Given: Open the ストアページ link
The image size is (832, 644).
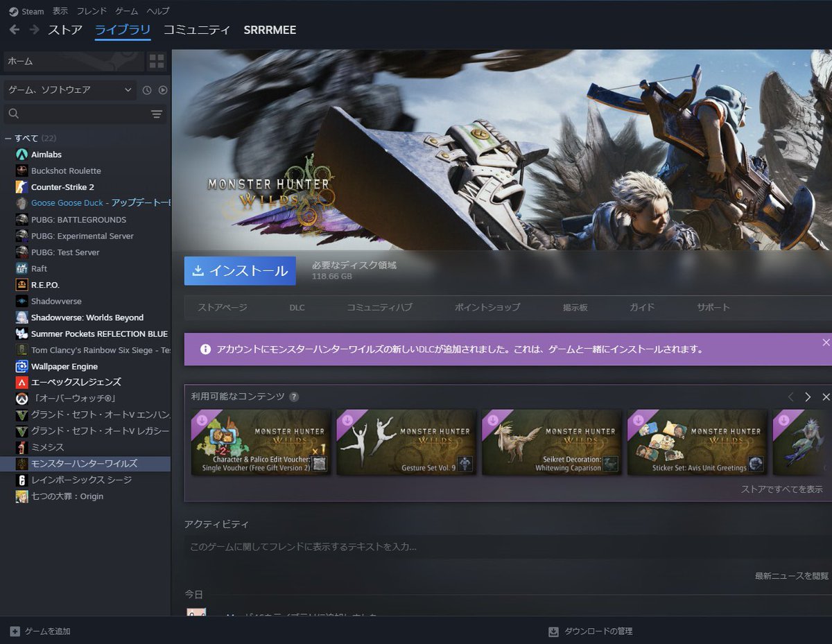Looking at the screenshot, I should point(223,307).
